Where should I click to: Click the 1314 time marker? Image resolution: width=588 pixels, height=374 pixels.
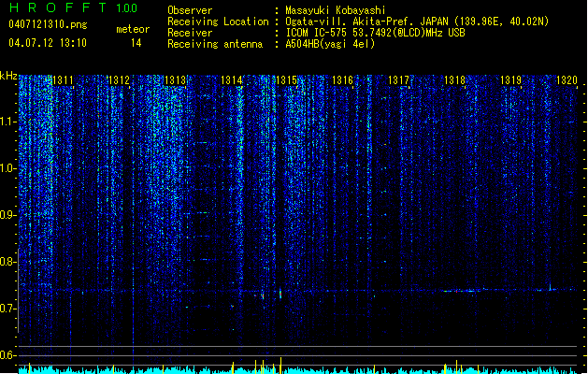tap(232, 80)
